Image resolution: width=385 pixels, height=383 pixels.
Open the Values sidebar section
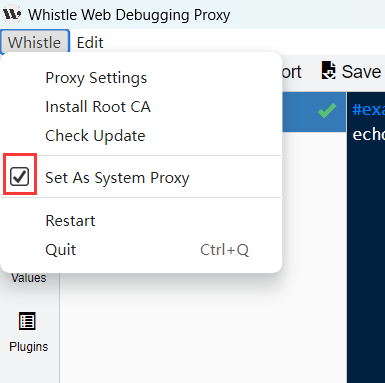(29, 278)
